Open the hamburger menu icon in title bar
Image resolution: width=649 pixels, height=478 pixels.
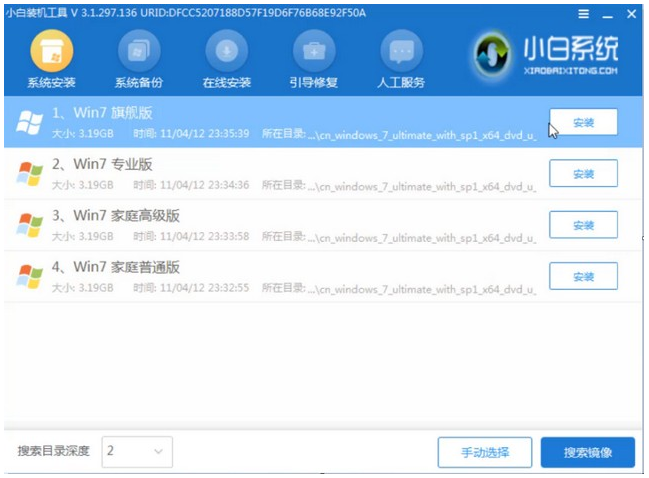[x=584, y=14]
